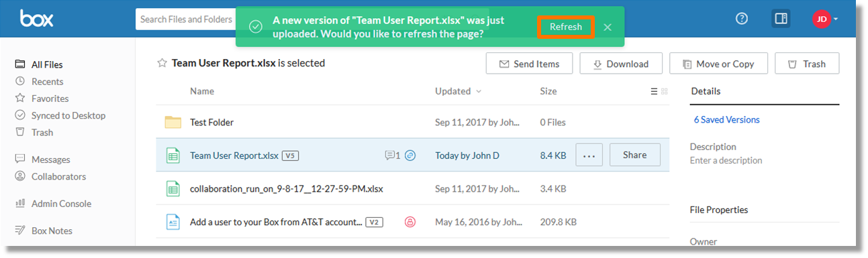This screenshot has height=258, width=868.
Task: Open the Test Folder folder icon
Action: (x=173, y=122)
